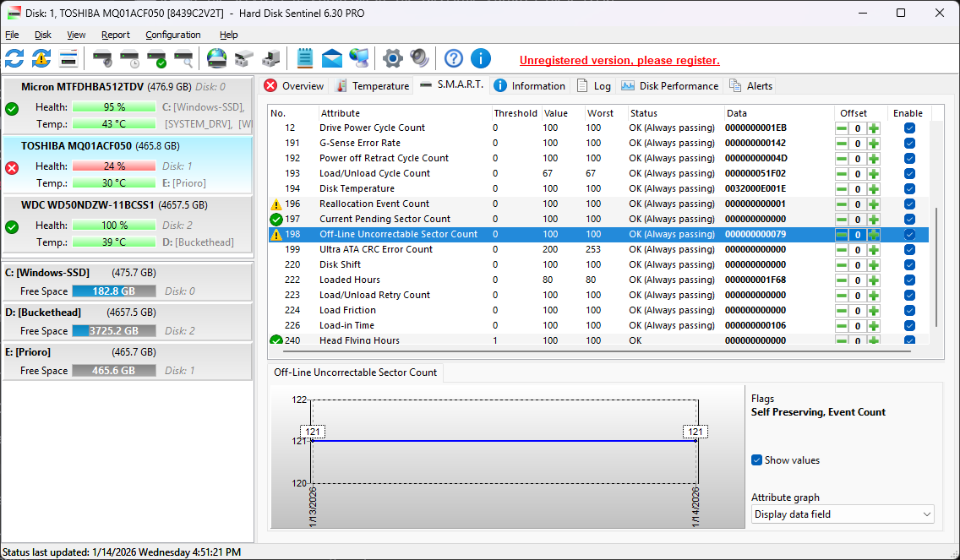The height and width of the screenshot is (560, 960).
Task: Click the speaker sound icon in toolbar
Action: tap(419, 58)
